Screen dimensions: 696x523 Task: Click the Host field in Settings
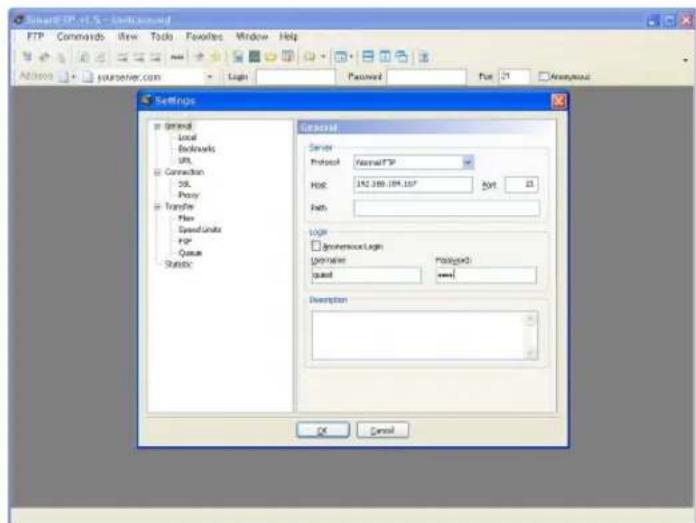pyautogui.click(x=413, y=184)
